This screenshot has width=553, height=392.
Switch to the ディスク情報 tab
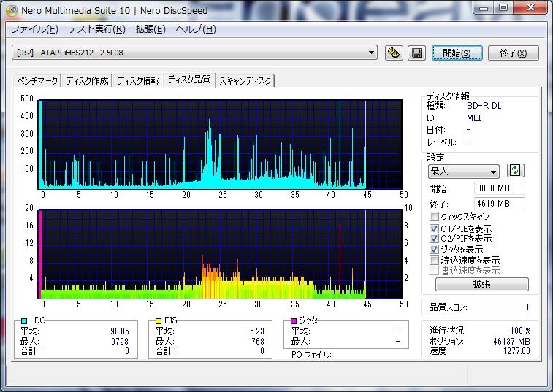pos(138,81)
